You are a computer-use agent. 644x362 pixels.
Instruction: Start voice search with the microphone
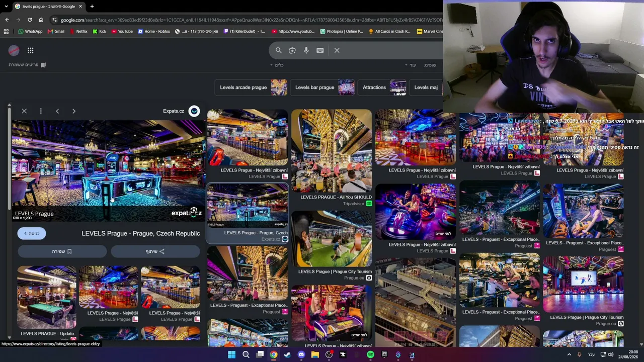306,50
